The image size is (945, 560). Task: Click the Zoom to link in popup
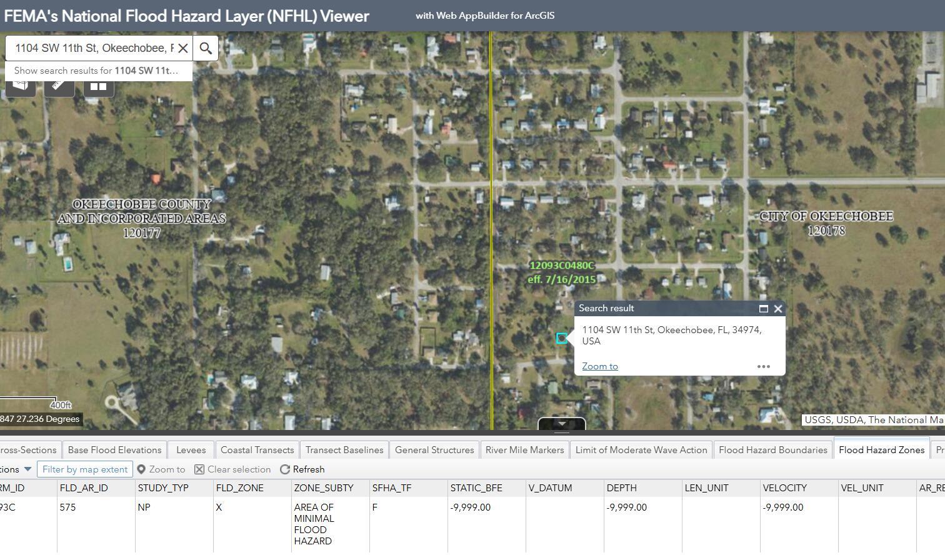(x=599, y=366)
